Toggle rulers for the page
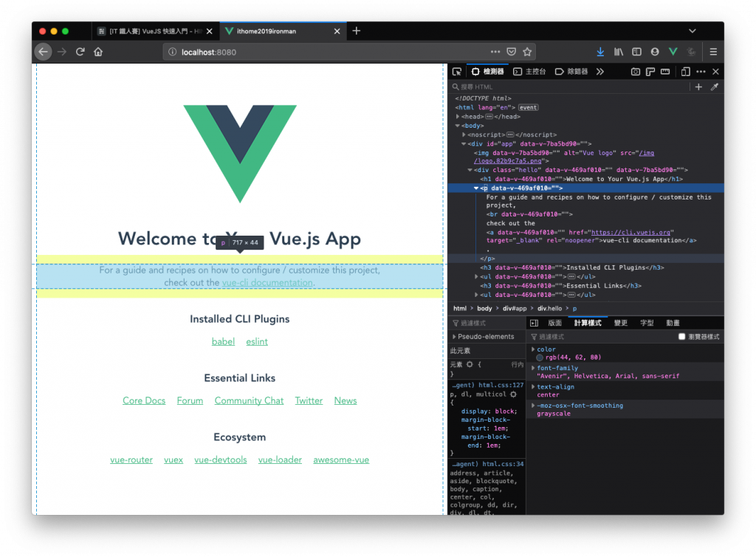 point(650,72)
